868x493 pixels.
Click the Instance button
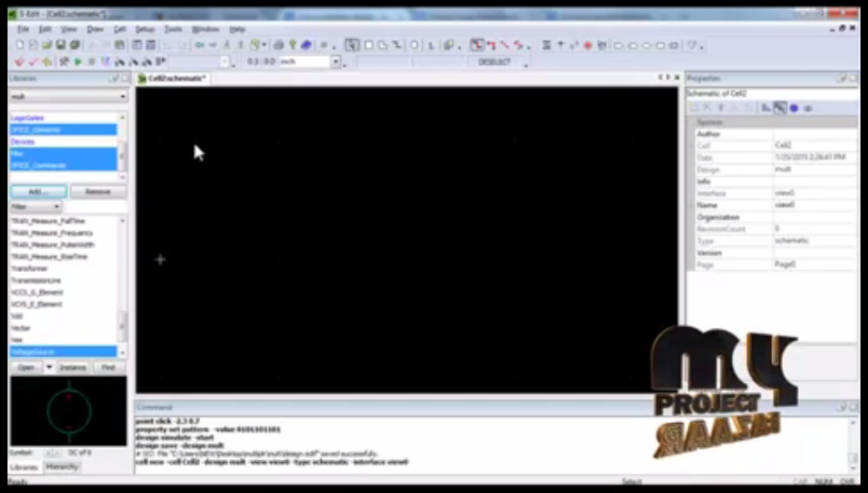73,367
